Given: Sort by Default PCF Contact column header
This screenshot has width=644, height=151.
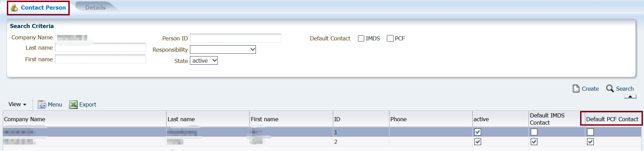Looking at the screenshot, I should tap(612, 119).
